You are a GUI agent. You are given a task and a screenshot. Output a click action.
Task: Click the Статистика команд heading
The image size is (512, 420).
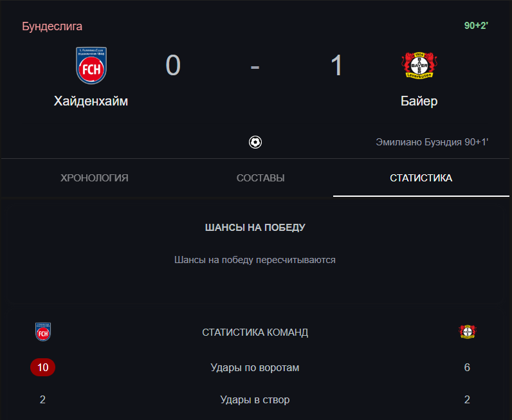(255, 332)
